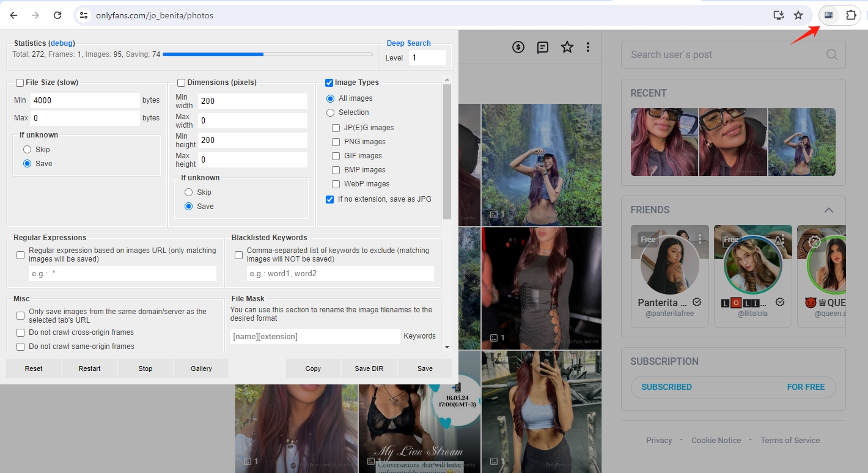The width and height of the screenshot is (868, 473).
Task: Open the profile three-dot more menu
Action: point(588,47)
